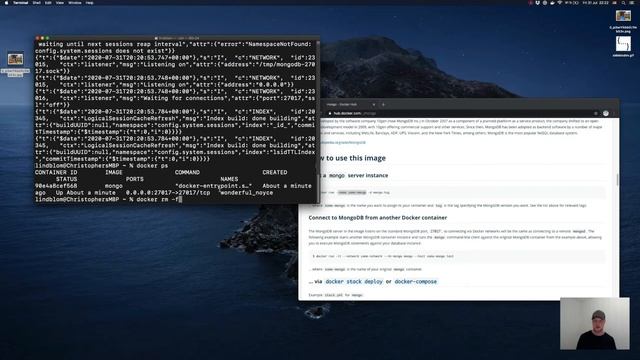Open Spotlight search in the menu bar
This screenshot has height=360, width=640.
click(623, 2)
